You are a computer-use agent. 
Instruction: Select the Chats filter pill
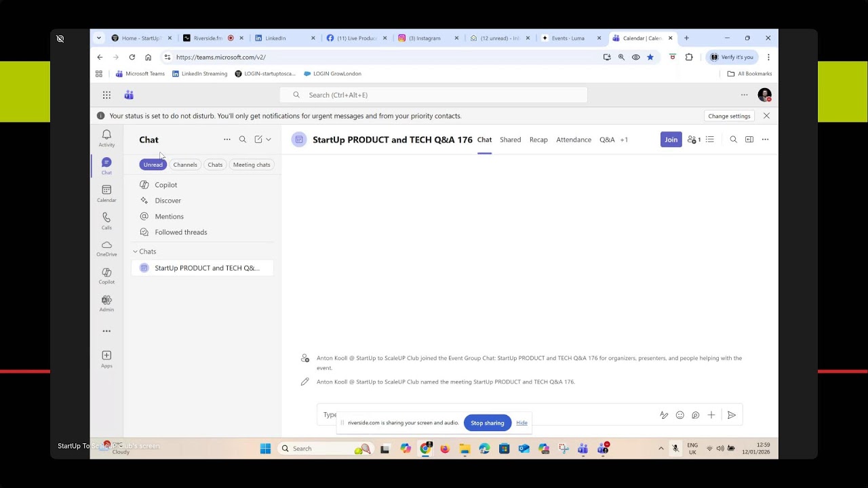click(215, 165)
